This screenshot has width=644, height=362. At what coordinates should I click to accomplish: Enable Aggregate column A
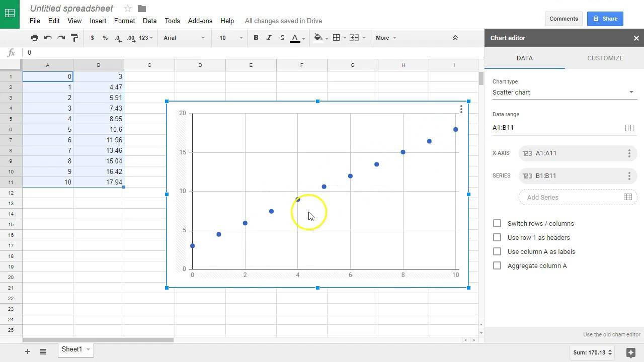pos(497,265)
